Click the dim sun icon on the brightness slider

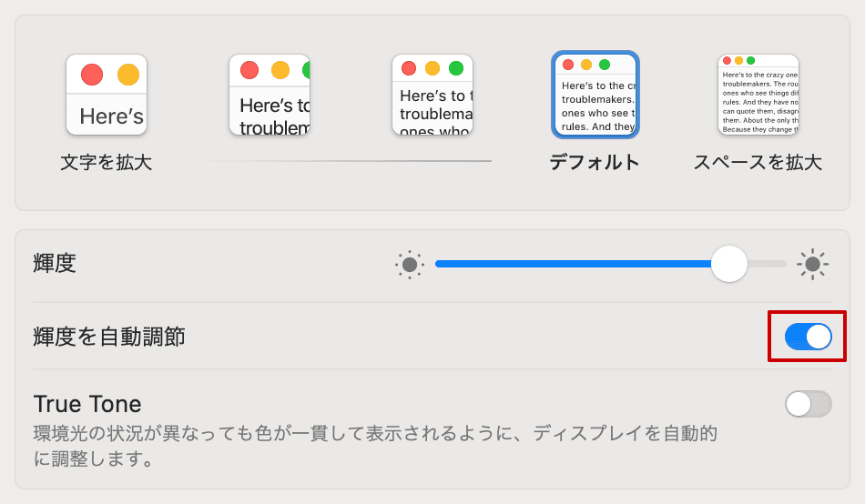click(410, 264)
